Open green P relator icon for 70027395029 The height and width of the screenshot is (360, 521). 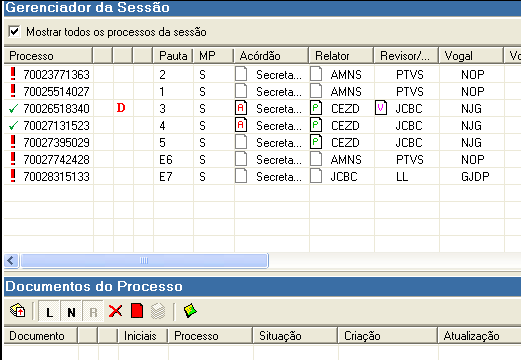click(x=316, y=142)
